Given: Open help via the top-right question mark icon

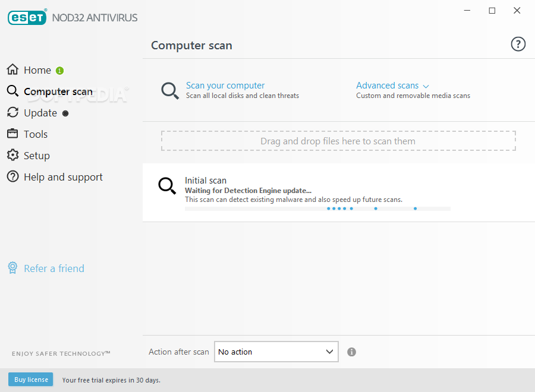Looking at the screenshot, I should (518, 44).
